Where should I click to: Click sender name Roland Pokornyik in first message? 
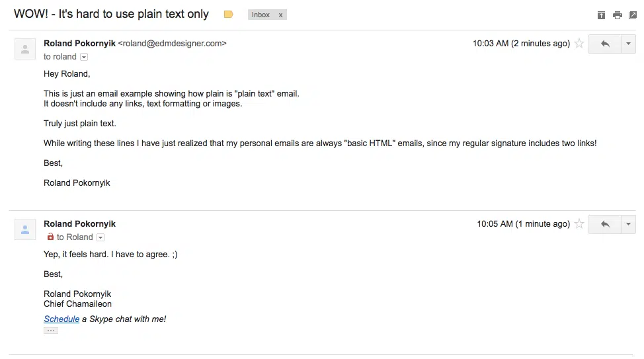79,44
